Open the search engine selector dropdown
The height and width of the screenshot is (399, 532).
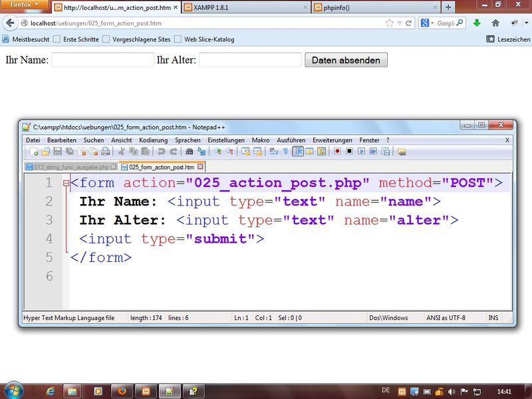click(428, 23)
